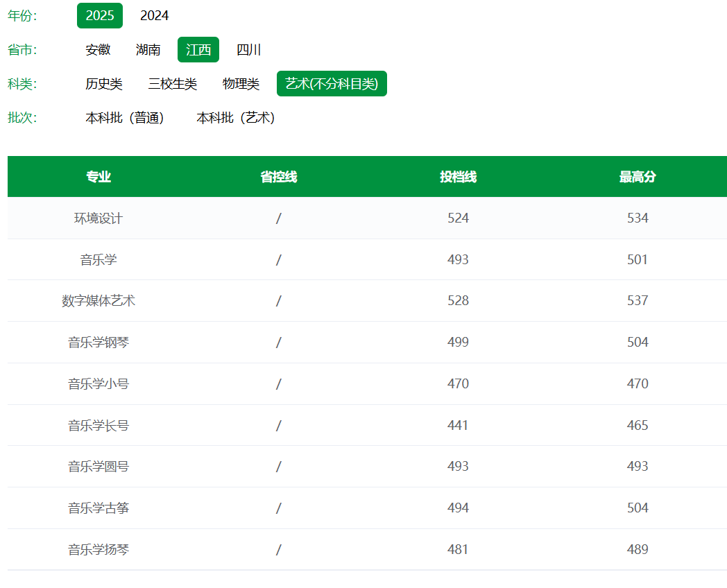Click the 投档线 column header

click(458, 177)
